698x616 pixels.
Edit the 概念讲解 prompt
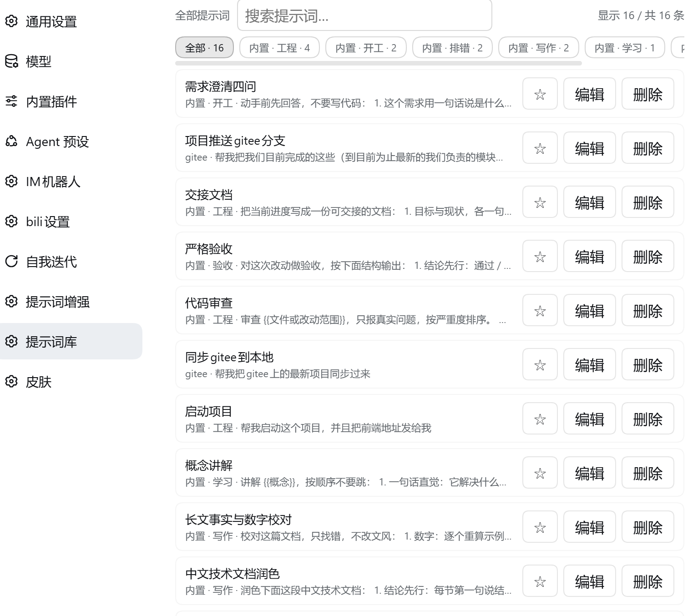pyautogui.click(x=589, y=473)
